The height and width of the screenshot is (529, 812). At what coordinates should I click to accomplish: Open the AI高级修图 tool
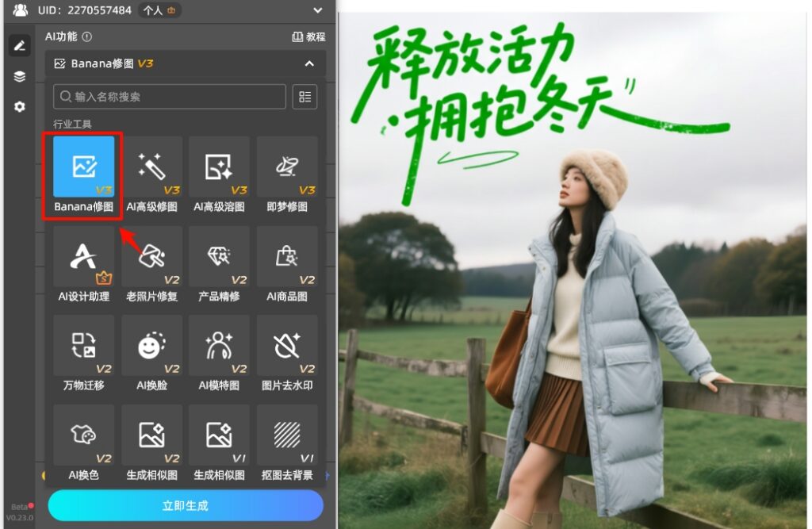[x=151, y=167]
